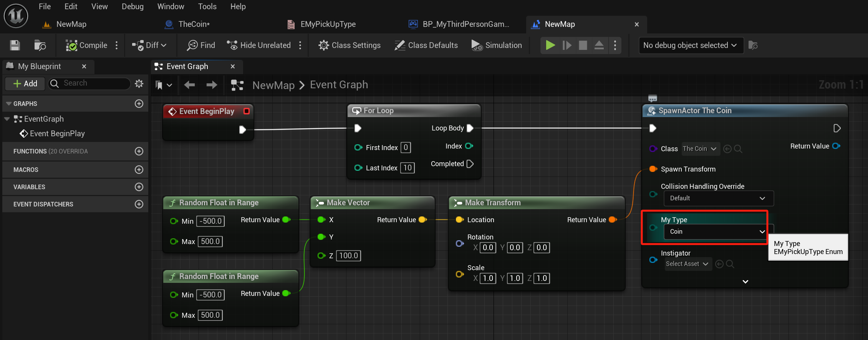The height and width of the screenshot is (340, 868).
Task: Click the debug object find icon
Action: [x=753, y=45]
